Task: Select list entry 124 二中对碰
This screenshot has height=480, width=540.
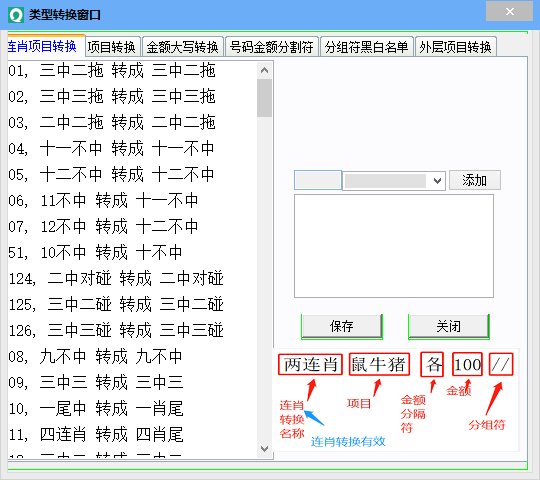Action: [116, 279]
